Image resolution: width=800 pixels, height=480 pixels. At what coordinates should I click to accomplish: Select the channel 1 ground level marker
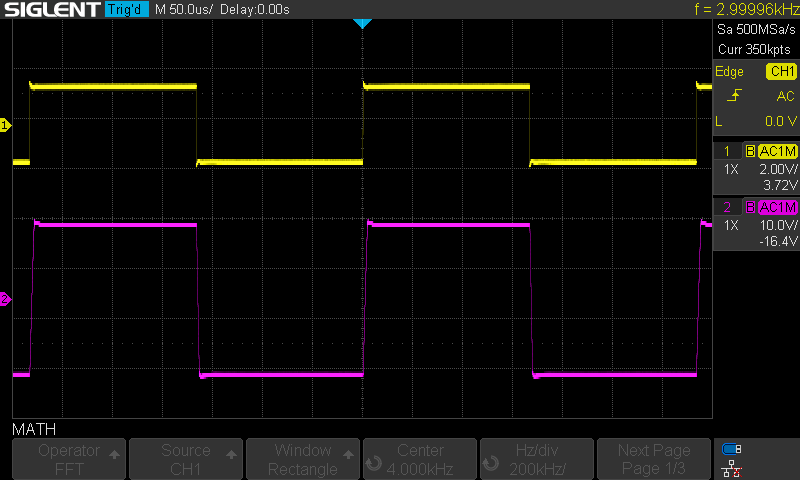pyautogui.click(x=5, y=125)
